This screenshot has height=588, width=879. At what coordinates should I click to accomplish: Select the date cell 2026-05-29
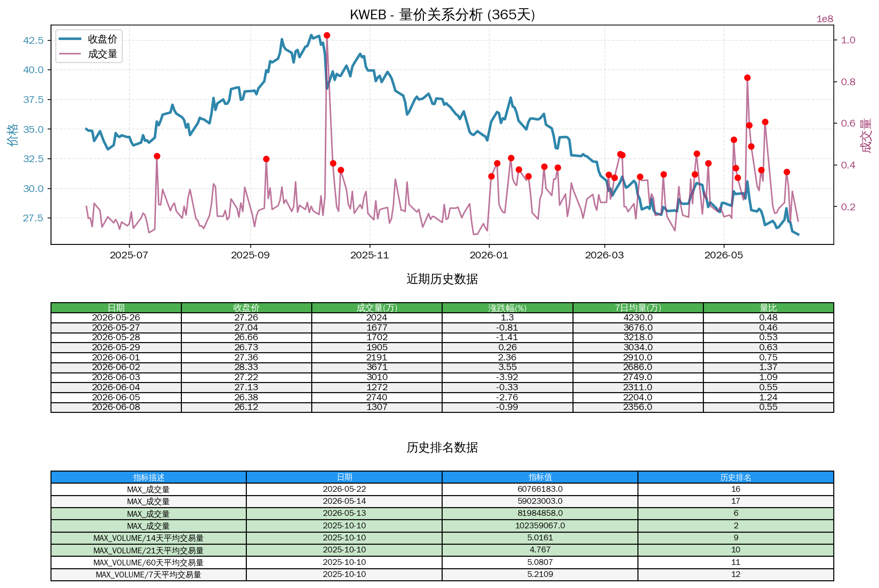click(x=116, y=347)
